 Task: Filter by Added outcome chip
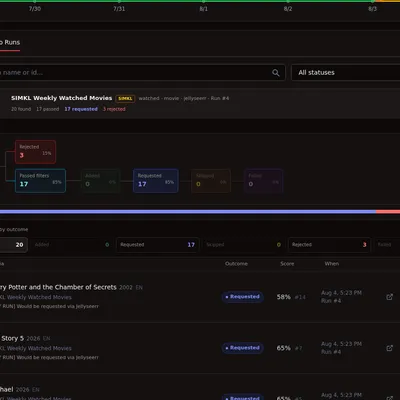[72, 245]
